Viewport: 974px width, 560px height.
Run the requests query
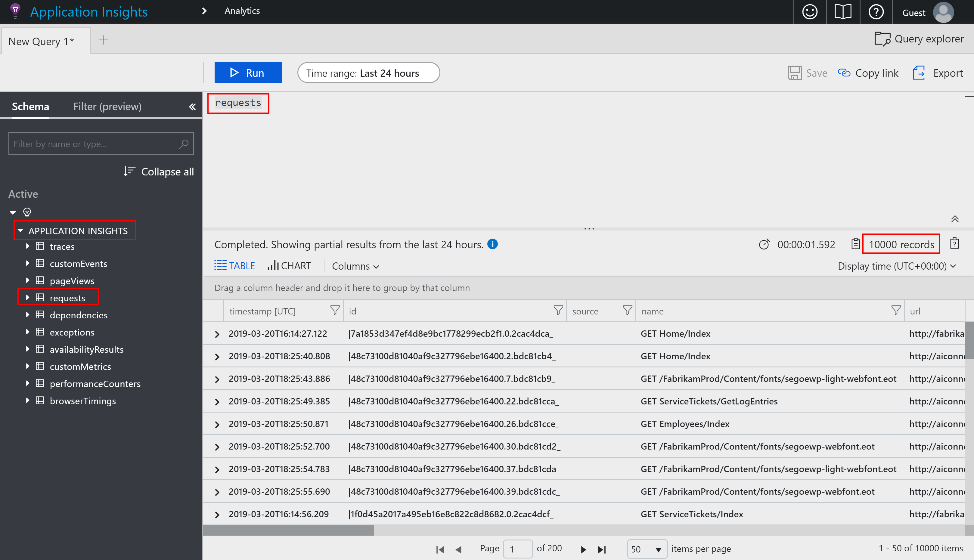tap(248, 72)
